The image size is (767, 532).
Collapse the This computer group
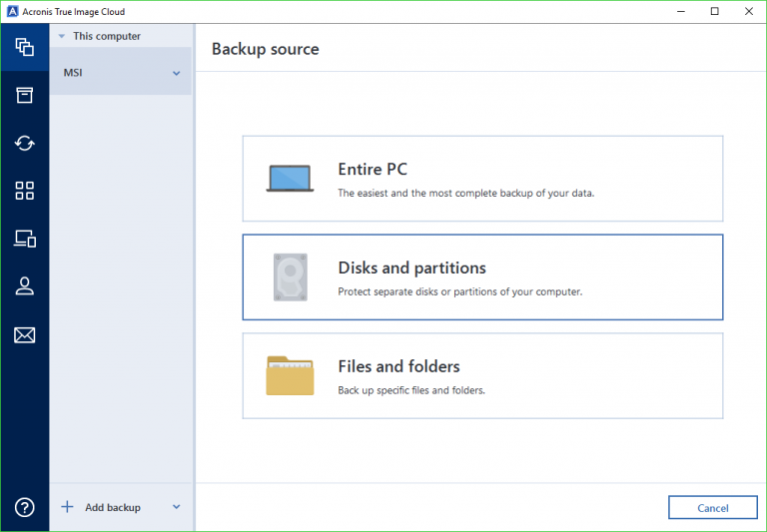pyautogui.click(x=62, y=37)
